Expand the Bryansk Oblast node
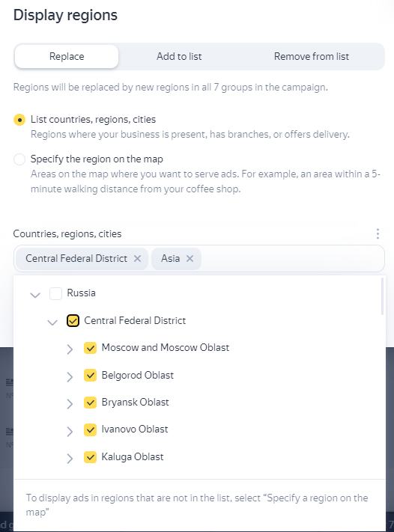The height and width of the screenshot is (532, 394). (70, 404)
